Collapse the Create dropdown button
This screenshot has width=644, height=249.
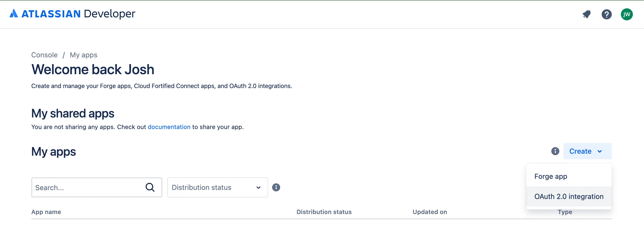click(x=587, y=151)
